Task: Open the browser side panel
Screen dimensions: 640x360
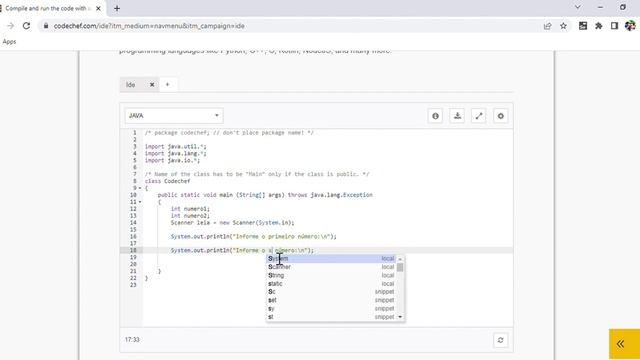Action: point(614,26)
